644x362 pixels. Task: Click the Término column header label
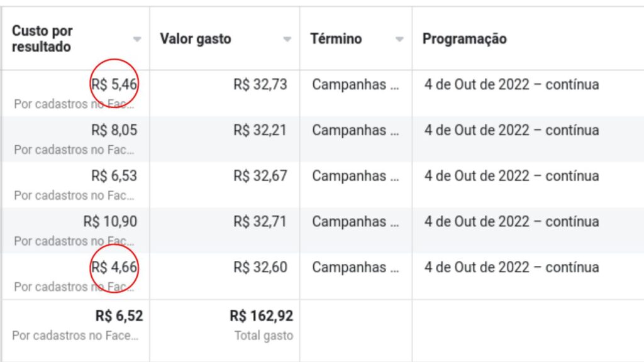click(x=336, y=39)
